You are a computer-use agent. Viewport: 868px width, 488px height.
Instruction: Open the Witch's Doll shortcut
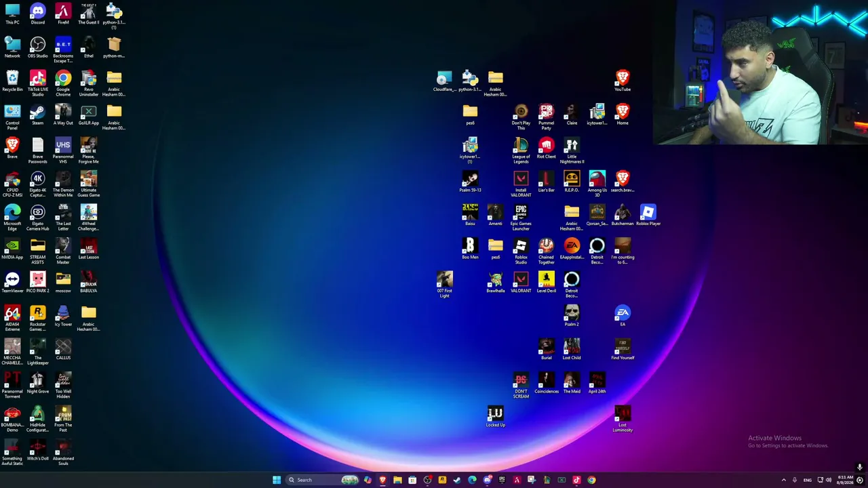coord(37,450)
